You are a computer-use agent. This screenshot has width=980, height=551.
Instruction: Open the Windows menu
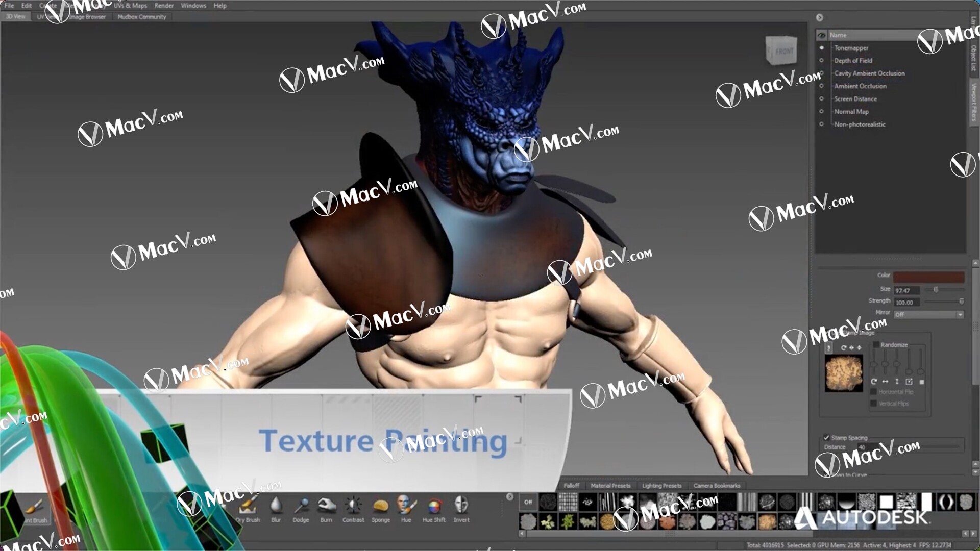click(x=193, y=6)
